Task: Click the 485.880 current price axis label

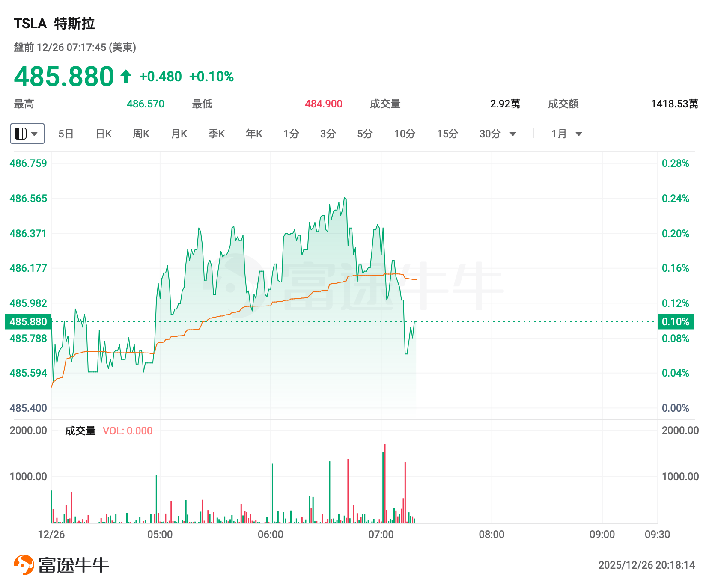Action: 28,321
